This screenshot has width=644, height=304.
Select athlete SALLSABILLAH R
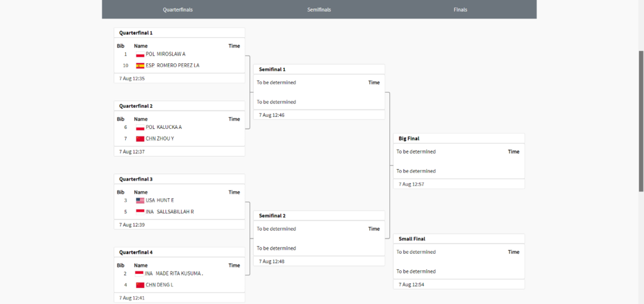tap(175, 212)
